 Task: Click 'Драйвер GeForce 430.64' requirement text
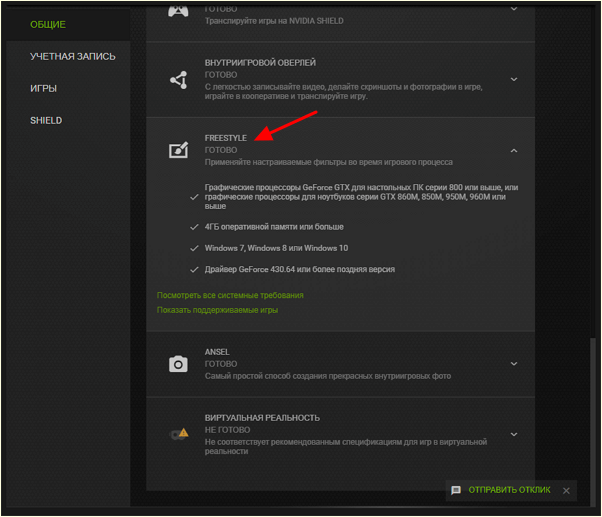click(300, 269)
